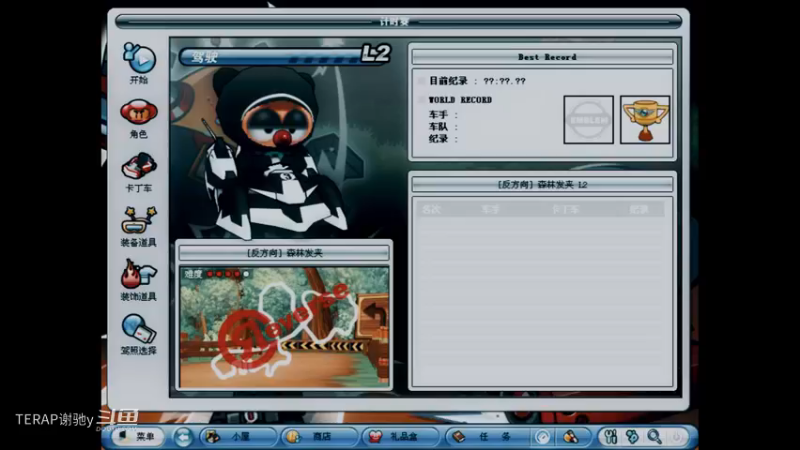Image resolution: width=800 pixels, height=450 pixels.
Task: Open the 装饰道具 (Decoration items) icon
Action: pyautogui.click(x=139, y=274)
